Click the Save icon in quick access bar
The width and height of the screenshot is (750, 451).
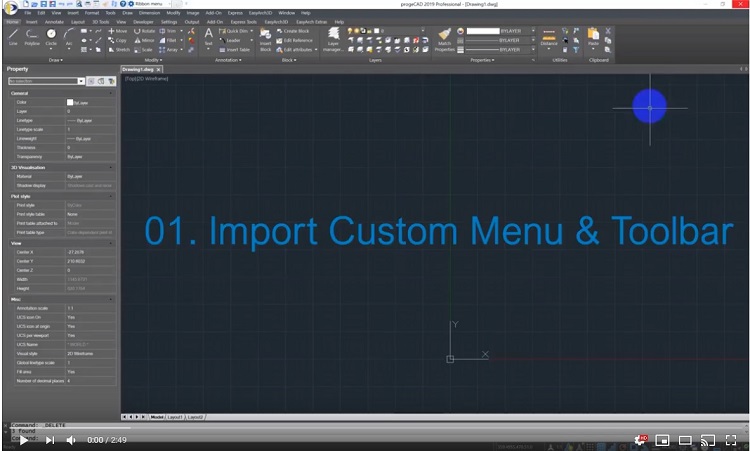(x=44, y=4)
